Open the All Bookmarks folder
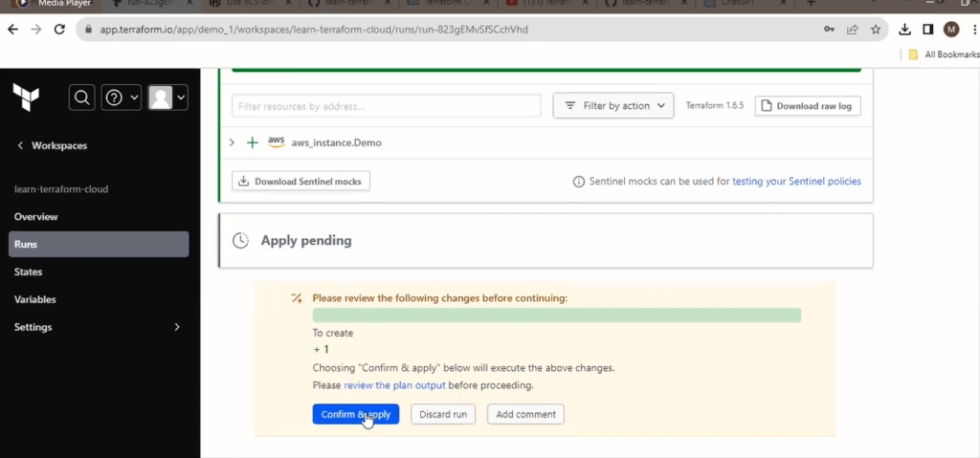980x458 pixels. 944,55
